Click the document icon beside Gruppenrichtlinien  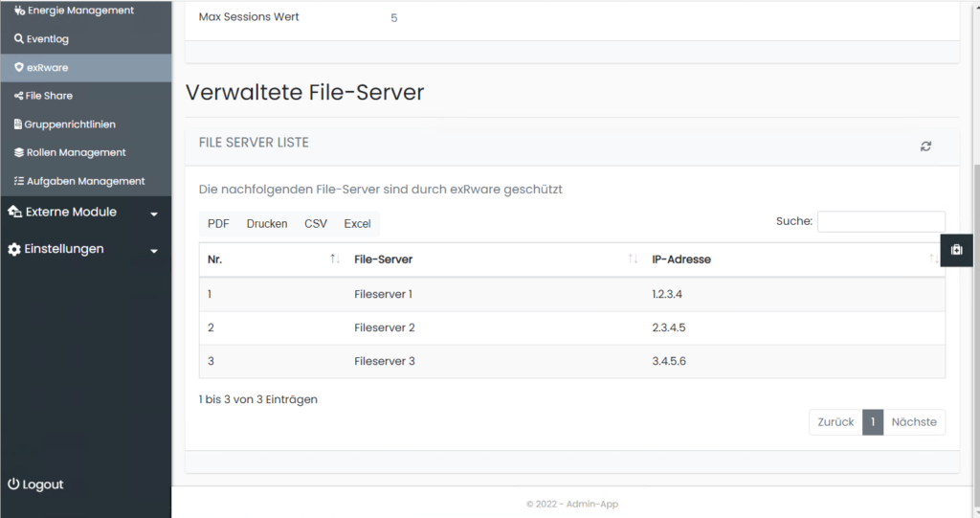[x=18, y=124]
